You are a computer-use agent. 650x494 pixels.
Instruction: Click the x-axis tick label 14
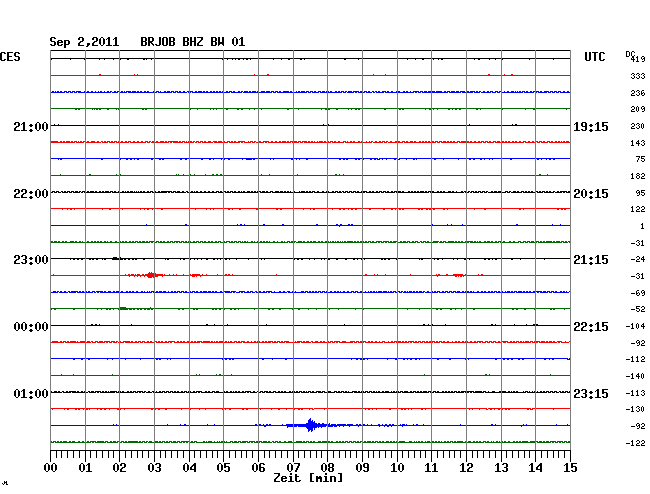(535, 468)
